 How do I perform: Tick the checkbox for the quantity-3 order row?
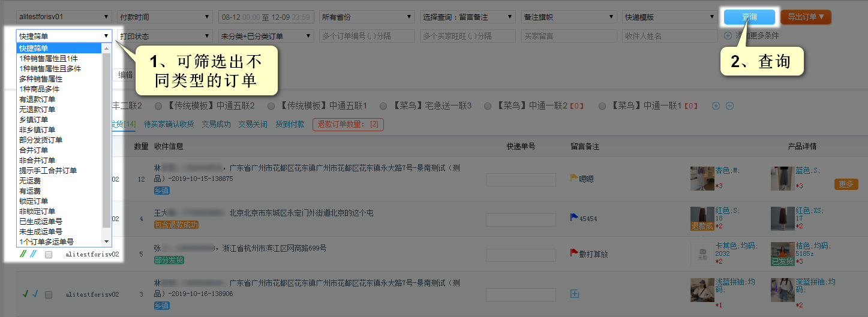click(x=49, y=294)
